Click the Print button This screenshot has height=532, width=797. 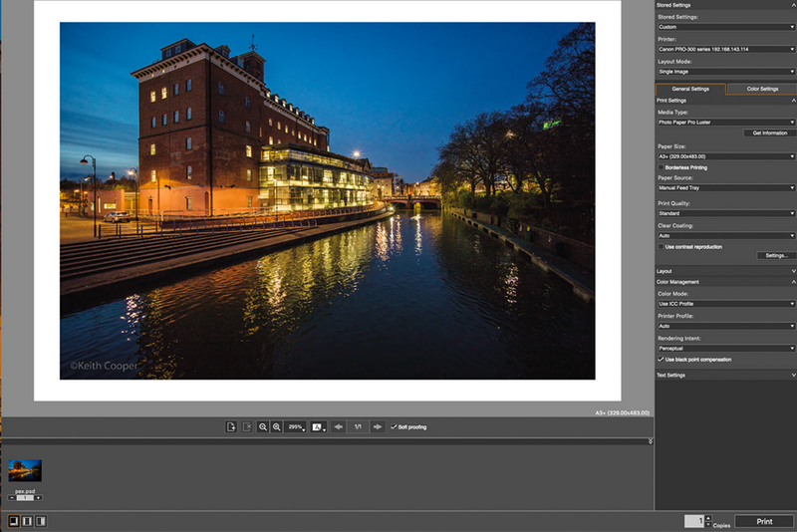764,521
